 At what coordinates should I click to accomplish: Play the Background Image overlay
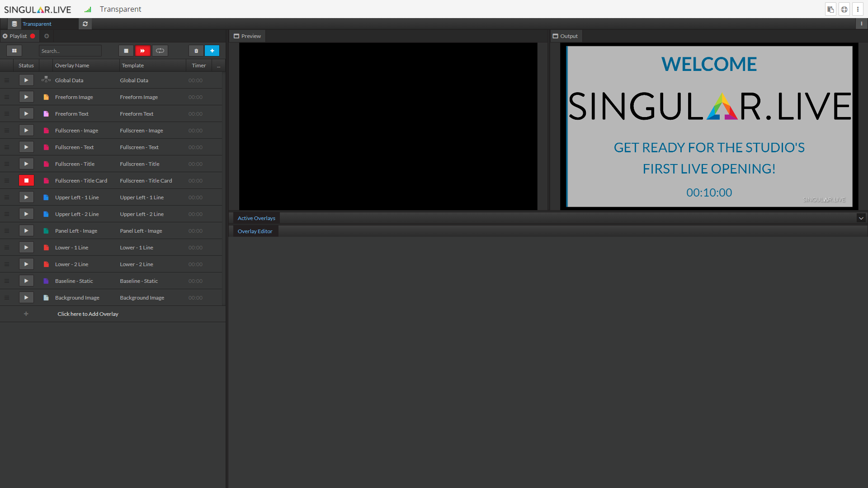coord(26,297)
